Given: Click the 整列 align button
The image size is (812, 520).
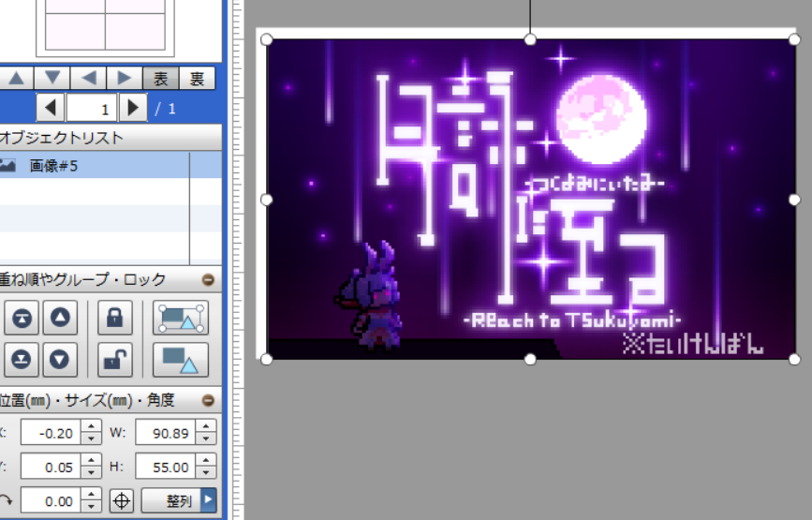Looking at the screenshot, I should pyautogui.click(x=170, y=501).
